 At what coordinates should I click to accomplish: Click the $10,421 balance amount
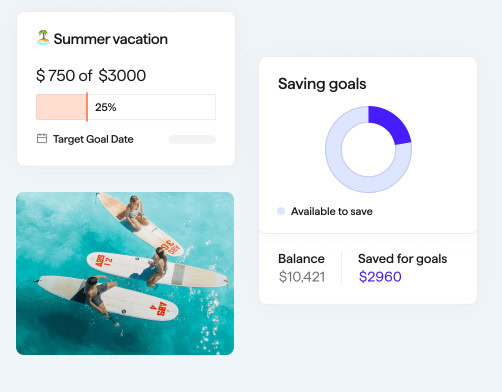pyautogui.click(x=302, y=277)
